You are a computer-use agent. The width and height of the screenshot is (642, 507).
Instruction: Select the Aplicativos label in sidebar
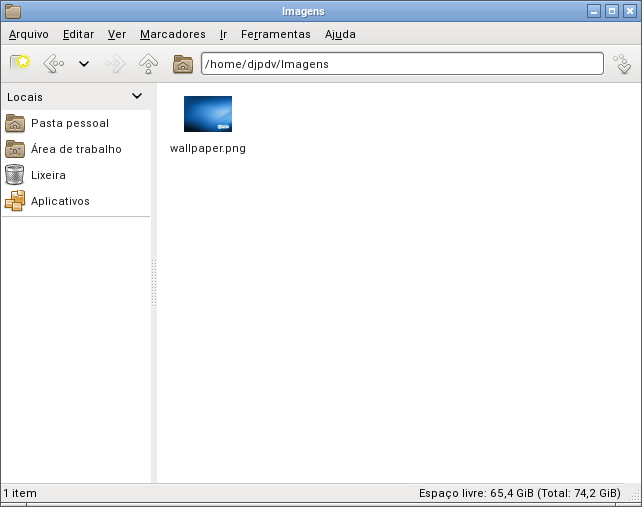[60, 201]
